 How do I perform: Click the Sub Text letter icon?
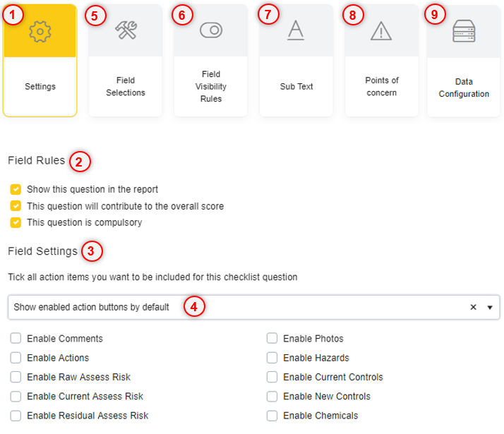[296, 31]
